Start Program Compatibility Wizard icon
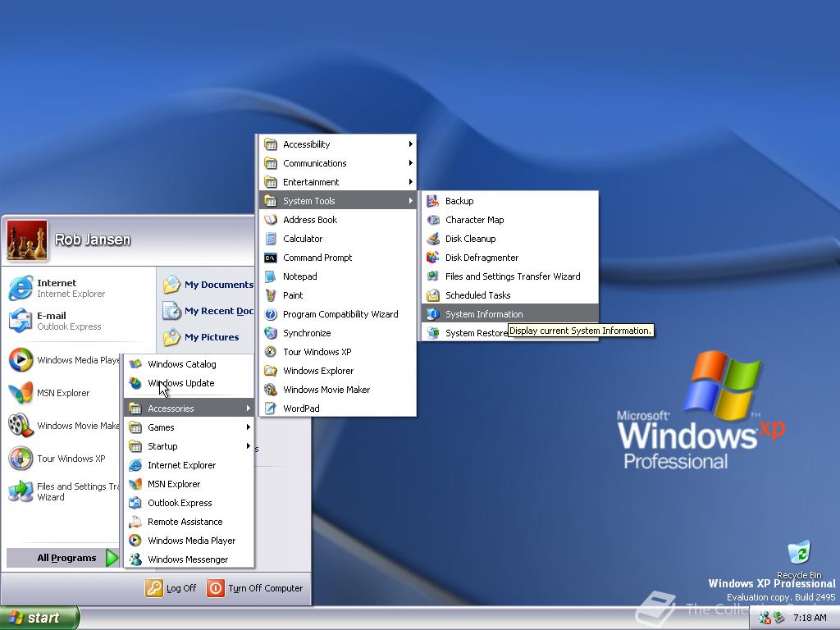This screenshot has width=840, height=630. pyautogui.click(x=271, y=314)
